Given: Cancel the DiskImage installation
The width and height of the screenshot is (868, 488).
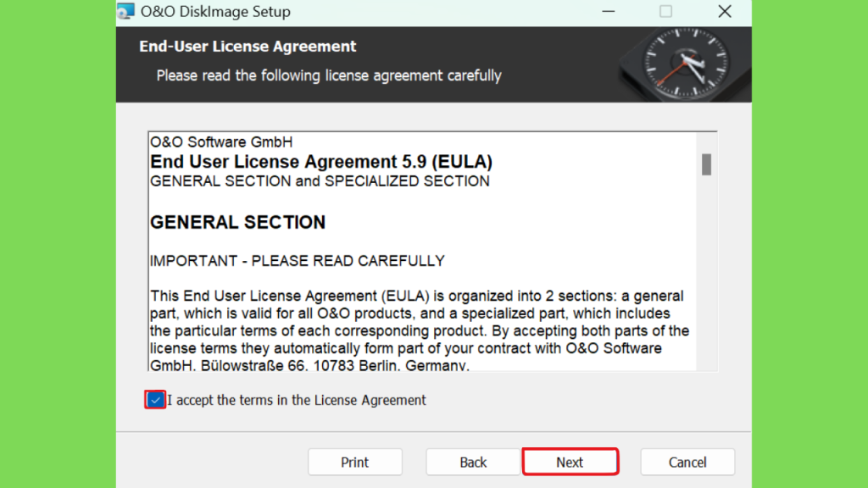Looking at the screenshot, I should (687, 462).
